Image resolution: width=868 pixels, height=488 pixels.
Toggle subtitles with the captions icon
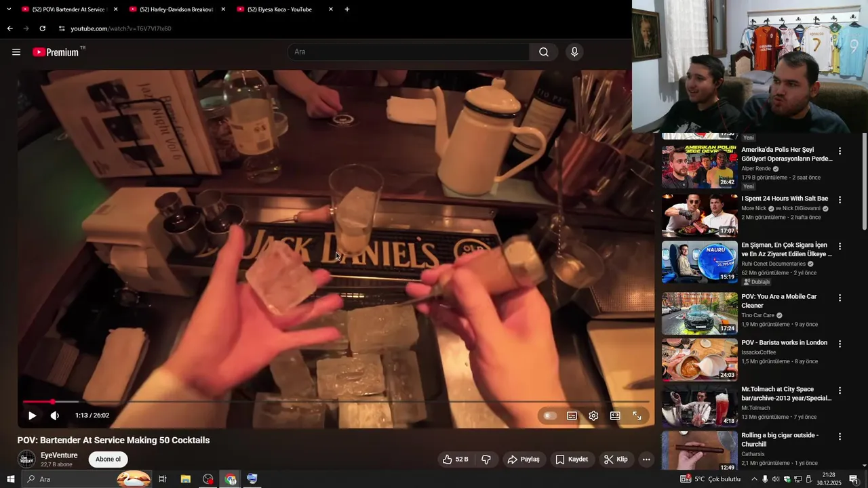[x=572, y=415]
